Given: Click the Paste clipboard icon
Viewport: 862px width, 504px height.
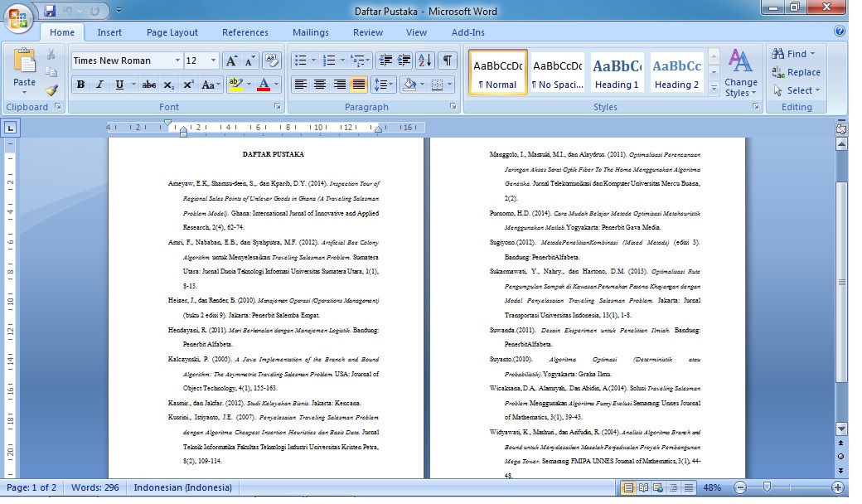Looking at the screenshot, I should coord(25,61).
